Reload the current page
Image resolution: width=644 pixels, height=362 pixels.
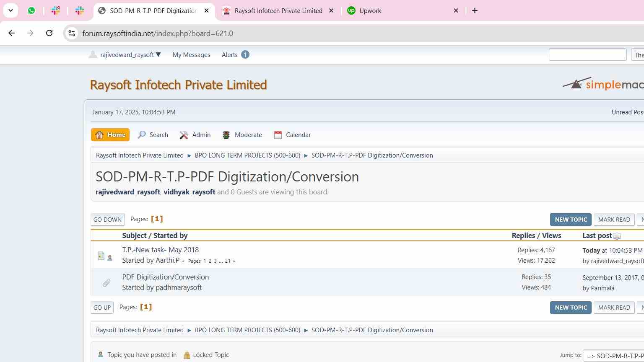coord(49,33)
